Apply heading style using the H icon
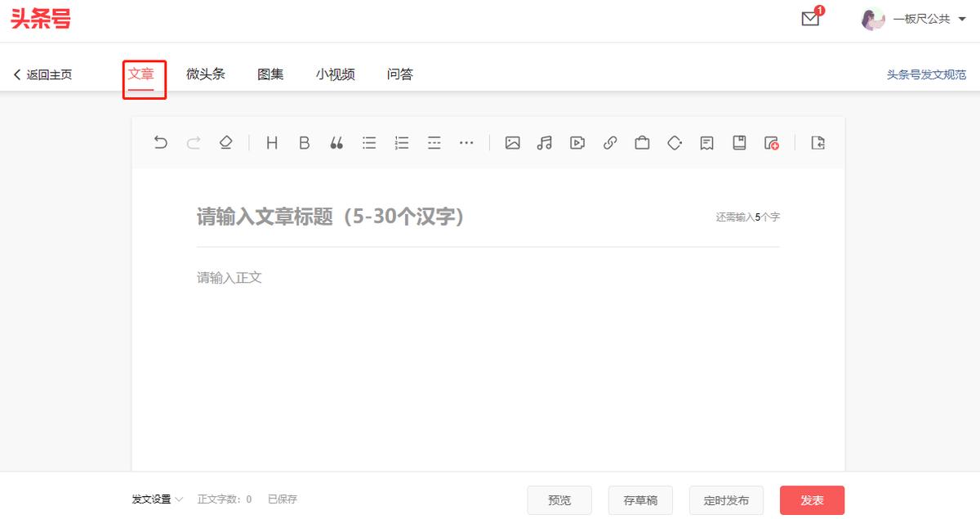Image resolution: width=980 pixels, height=519 pixels. 272,142
